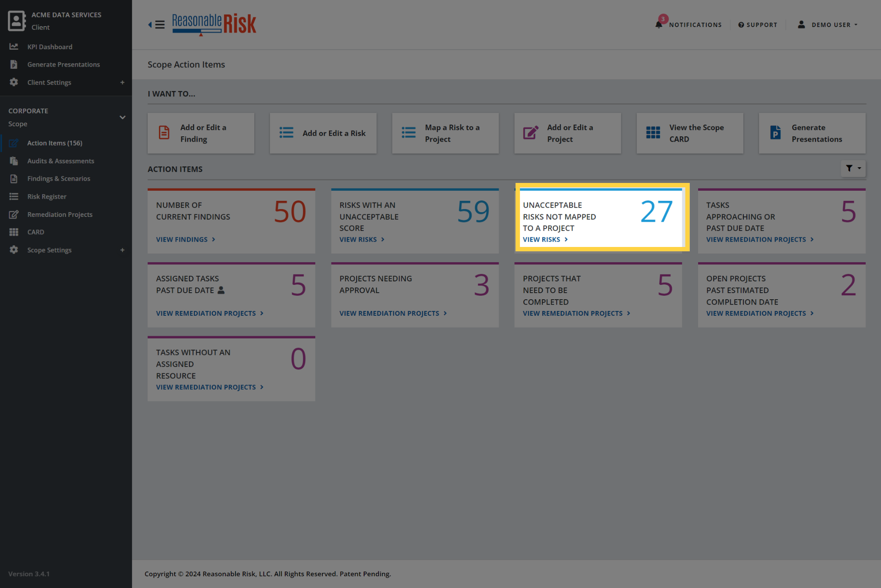Click the Add or Edit a Finding document icon

[164, 132]
